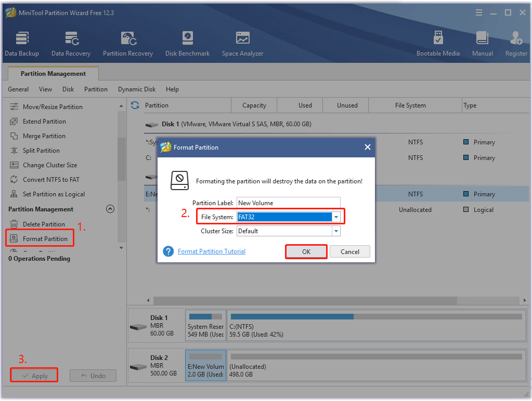Open the Cluster Size dropdown

tap(336, 231)
